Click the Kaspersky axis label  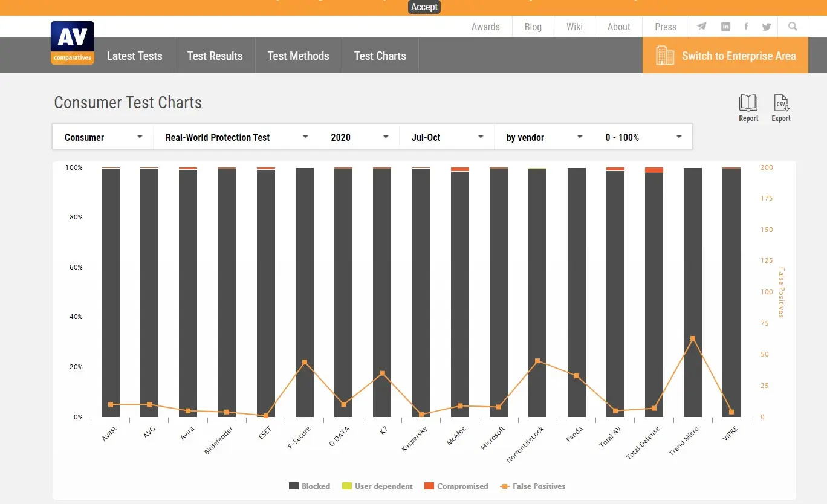pos(415,439)
